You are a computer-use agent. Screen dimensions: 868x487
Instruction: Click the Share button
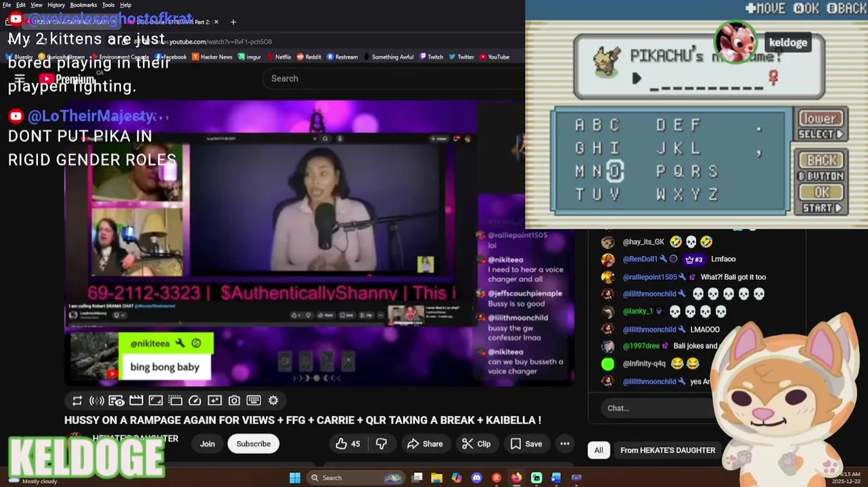[425, 444]
